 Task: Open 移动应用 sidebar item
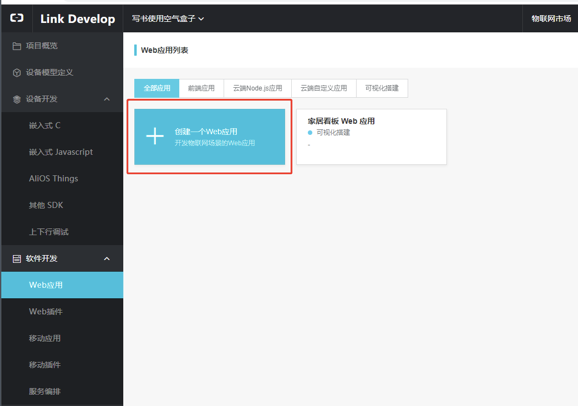pos(45,338)
